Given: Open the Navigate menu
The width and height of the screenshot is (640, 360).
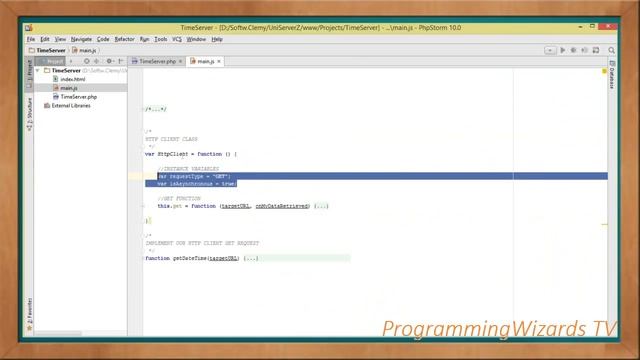Looking at the screenshot, I should tap(81, 39).
